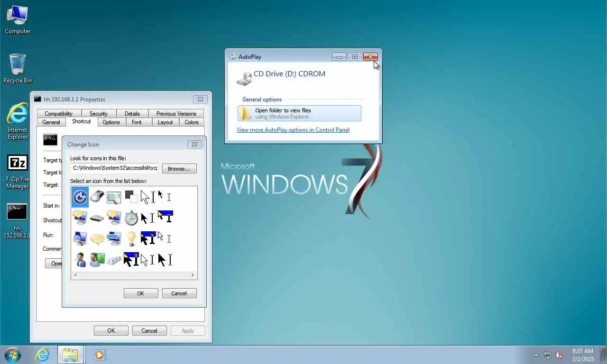Image resolution: width=607 pixels, height=364 pixels.
Task: Click the Browse... button
Action: coord(179,168)
